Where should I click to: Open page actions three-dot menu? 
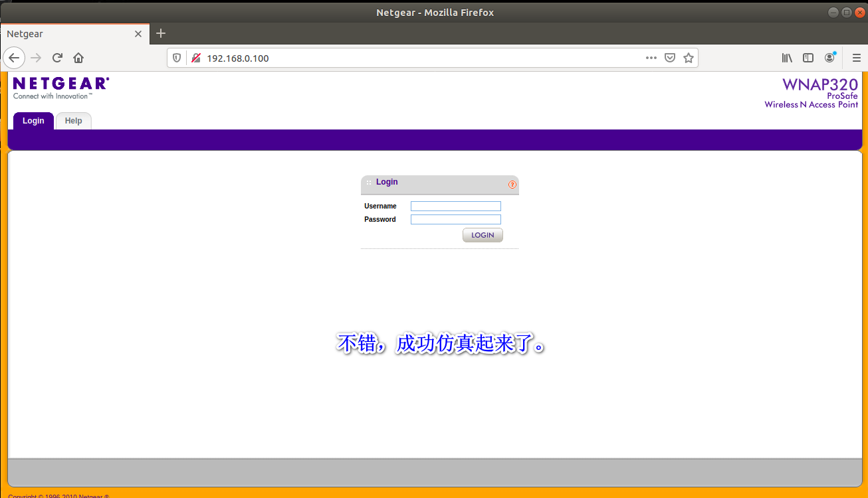651,58
